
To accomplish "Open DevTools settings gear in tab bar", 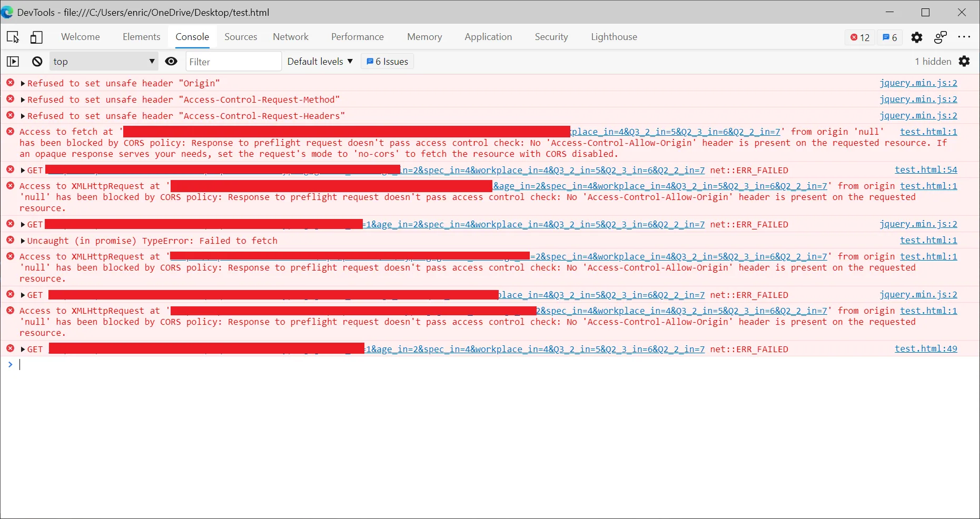I will click(917, 37).
